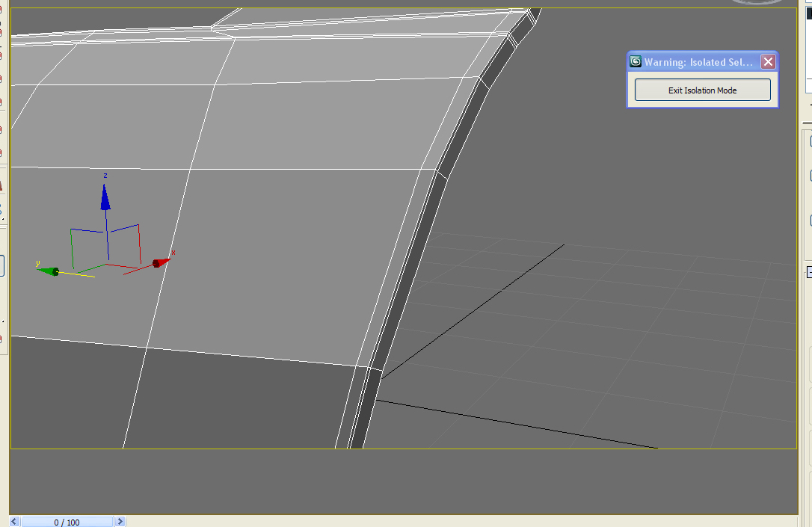812x527 pixels.
Task: Click the time slider's right arrow
Action: tap(120, 522)
